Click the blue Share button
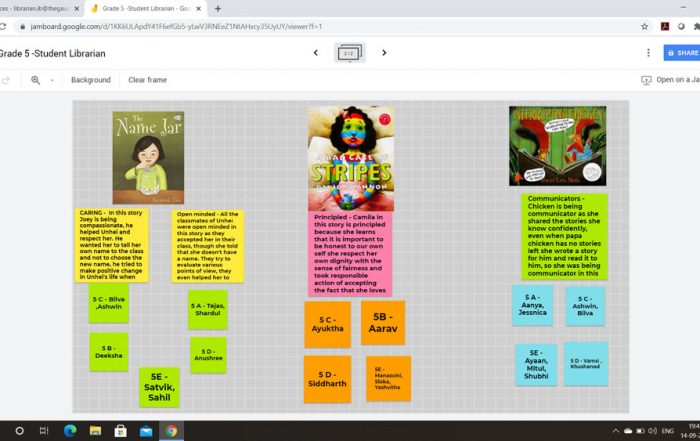700x441 pixels. click(682, 53)
